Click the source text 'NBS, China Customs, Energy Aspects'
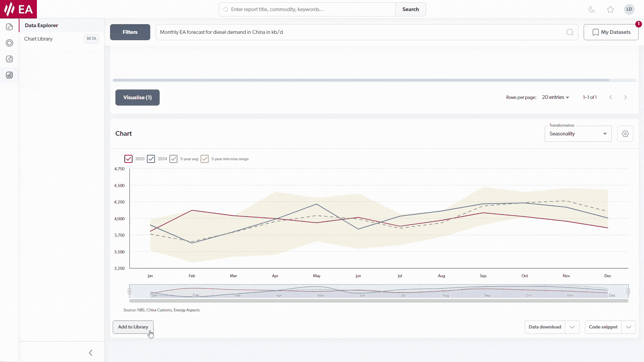The width and height of the screenshot is (644, 362). click(x=168, y=310)
